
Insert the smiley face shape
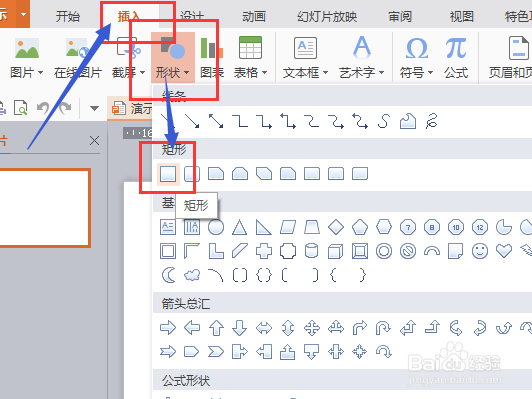480,251
